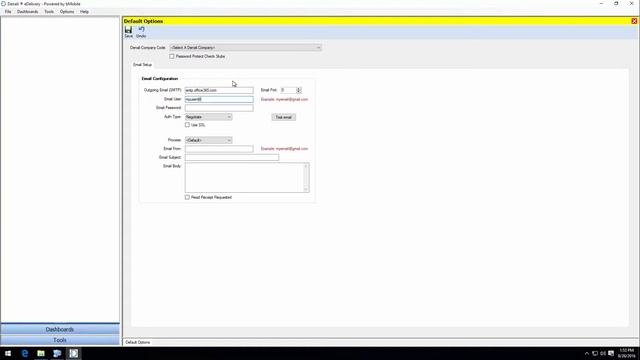Click in the Outgoing Email (SMTP) field

(219, 90)
